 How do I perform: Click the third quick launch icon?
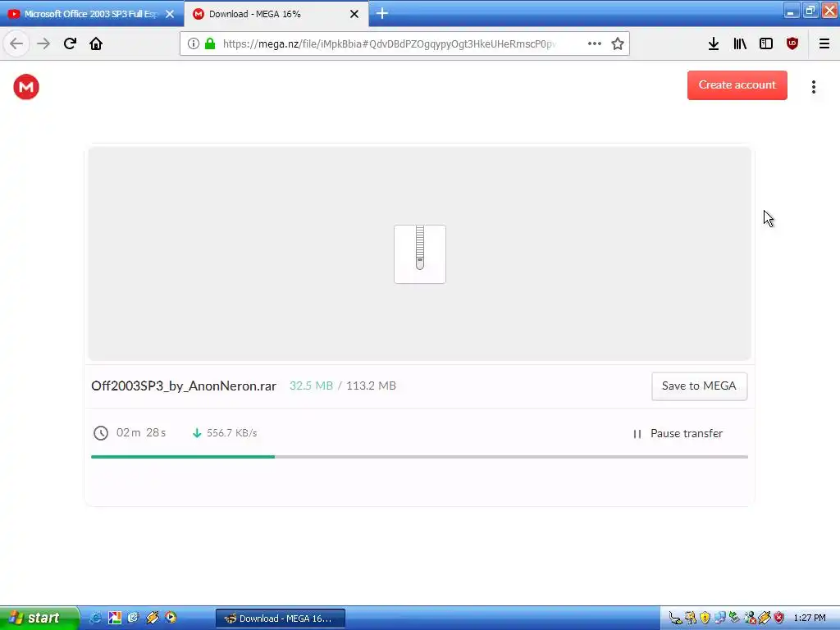pos(133,619)
